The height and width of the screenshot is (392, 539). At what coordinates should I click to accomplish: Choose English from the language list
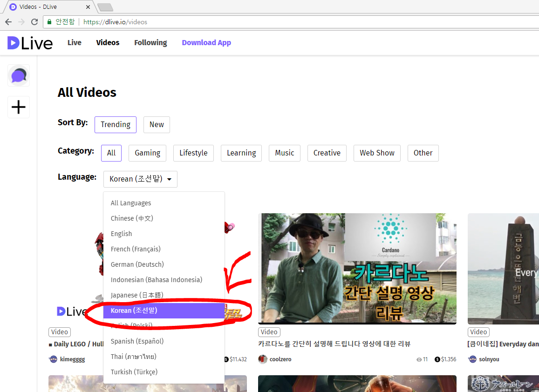pyautogui.click(x=164, y=234)
